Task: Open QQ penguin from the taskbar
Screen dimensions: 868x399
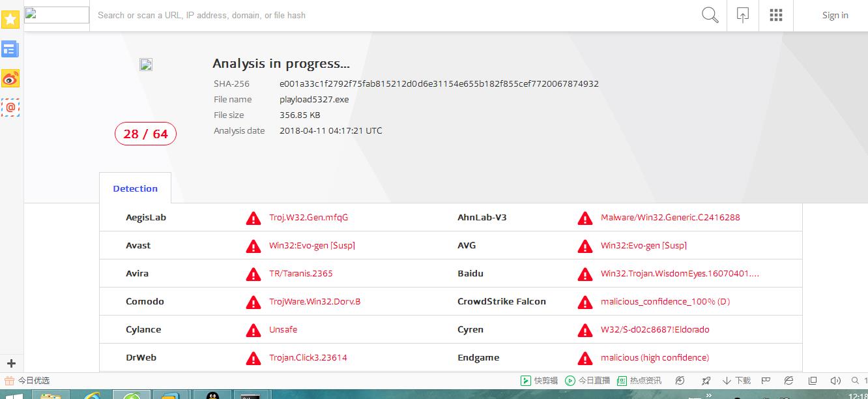Action: coord(212,395)
